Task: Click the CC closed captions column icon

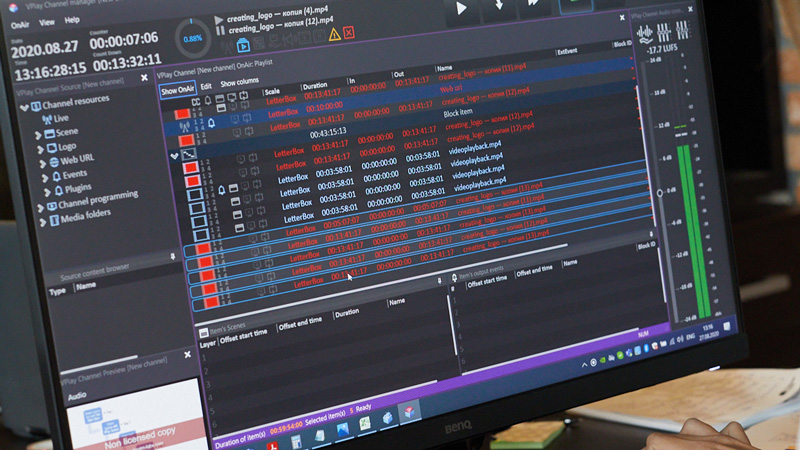Action: pos(196,102)
